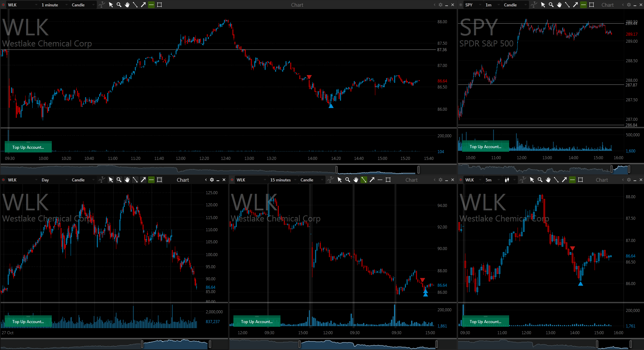This screenshot has width=644, height=350.
Task: Toggle horizontal line tool in WLK Day chart
Action: point(151,180)
